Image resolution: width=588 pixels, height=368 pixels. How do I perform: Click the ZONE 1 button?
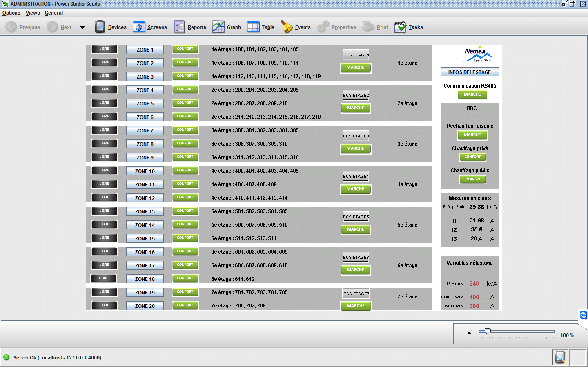(x=145, y=49)
